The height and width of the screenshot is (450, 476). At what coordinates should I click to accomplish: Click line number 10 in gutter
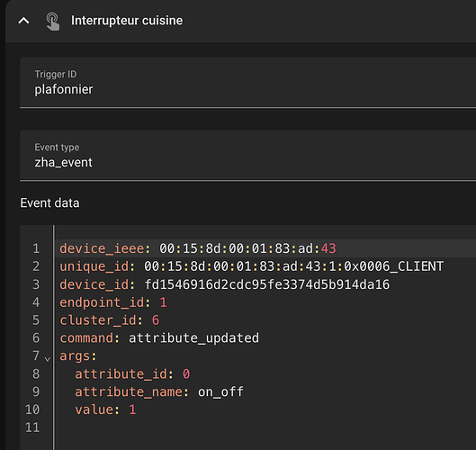pyautogui.click(x=32, y=409)
